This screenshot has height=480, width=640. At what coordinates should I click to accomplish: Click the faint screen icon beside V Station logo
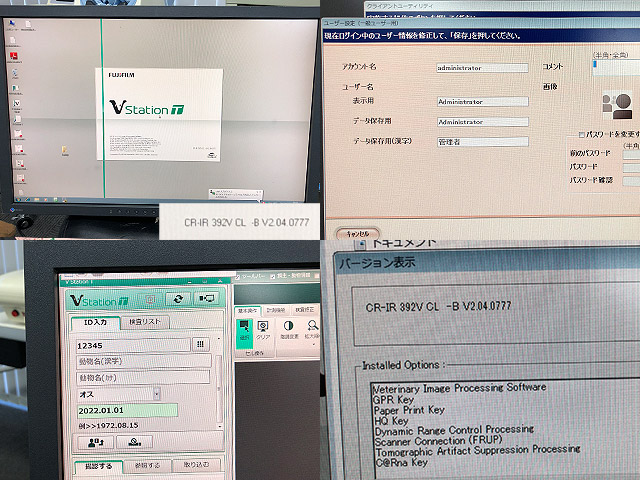[150, 300]
